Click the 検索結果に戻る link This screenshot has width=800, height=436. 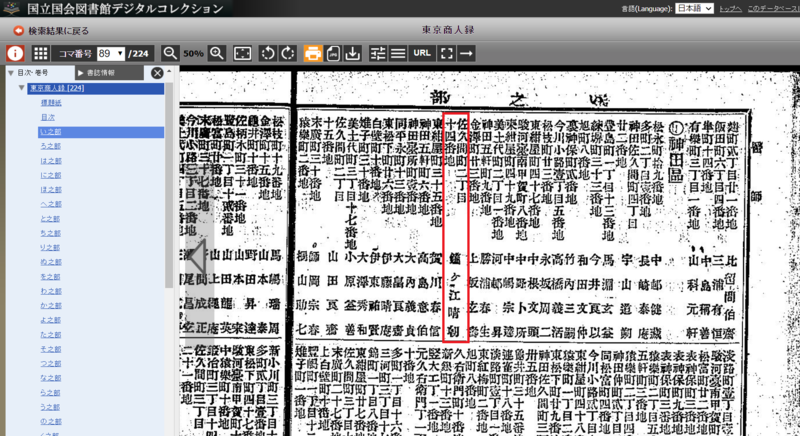[59, 31]
